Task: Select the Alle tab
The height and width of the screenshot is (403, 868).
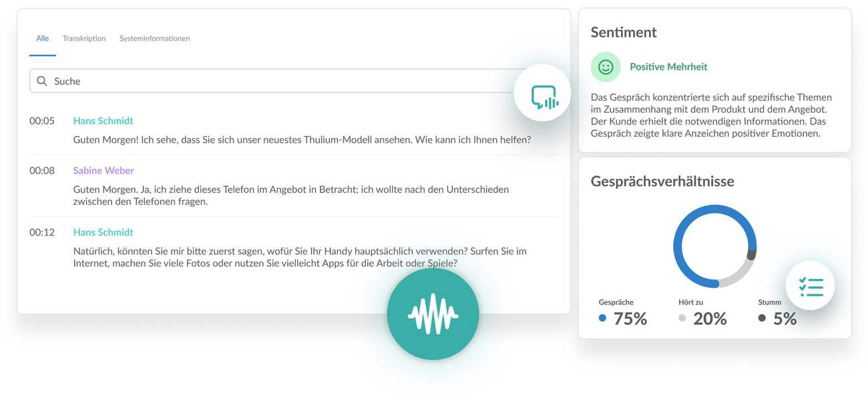Action: click(42, 38)
